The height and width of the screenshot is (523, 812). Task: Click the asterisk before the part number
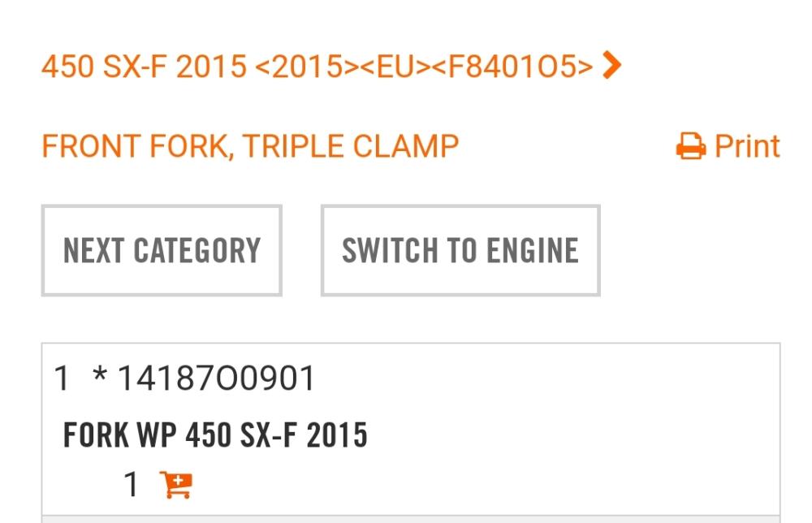pos(100,377)
